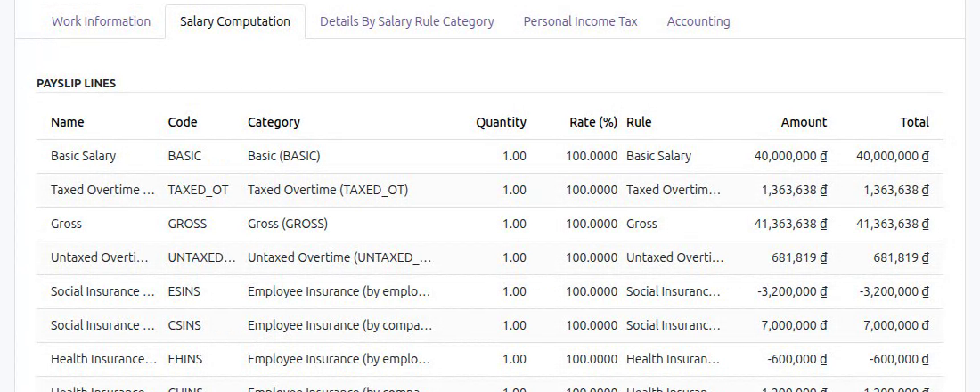This screenshot has height=392, width=980.
Task: Click quantity 1.00 in the GROSS row
Action: pos(514,224)
